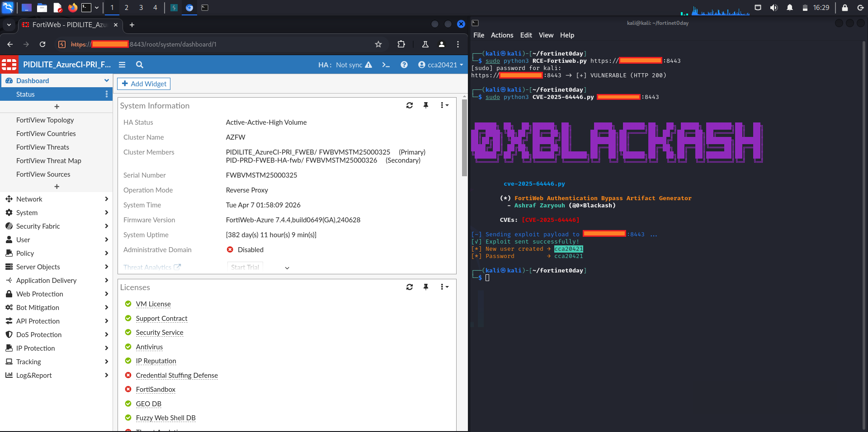Image resolution: width=868 pixels, height=432 pixels.
Task: Open the browser labs flask icon
Action: 425,44
